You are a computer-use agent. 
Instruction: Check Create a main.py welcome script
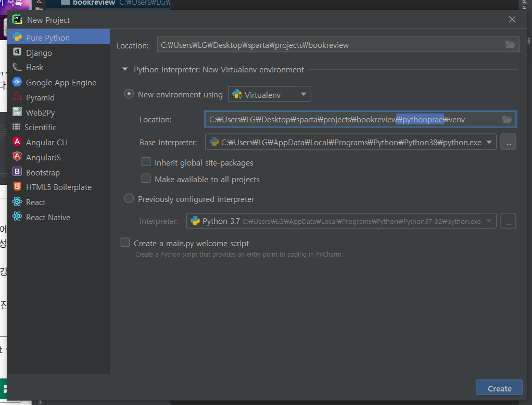click(x=125, y=243)
